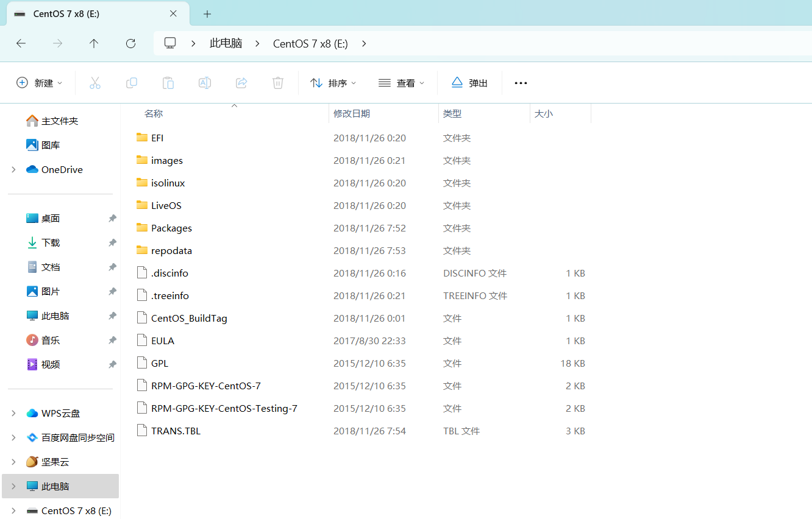Click the Copy icon in toolbar
The height and width of the screenshot is (519, 812).
(131, 83)
